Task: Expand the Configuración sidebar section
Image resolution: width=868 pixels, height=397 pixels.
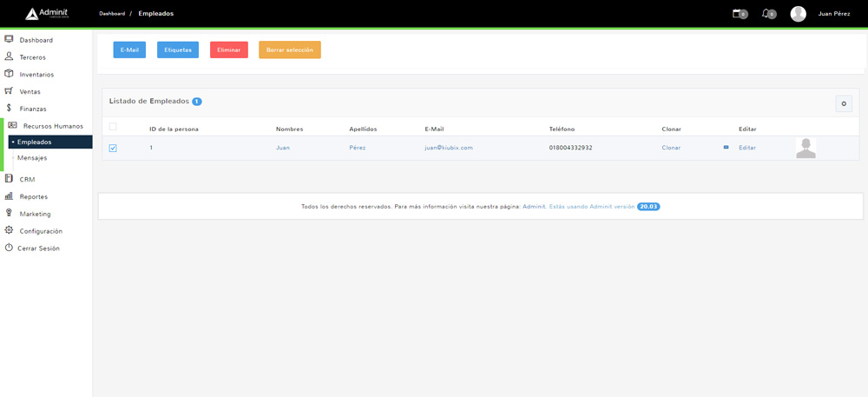Action: click(41, 231)
